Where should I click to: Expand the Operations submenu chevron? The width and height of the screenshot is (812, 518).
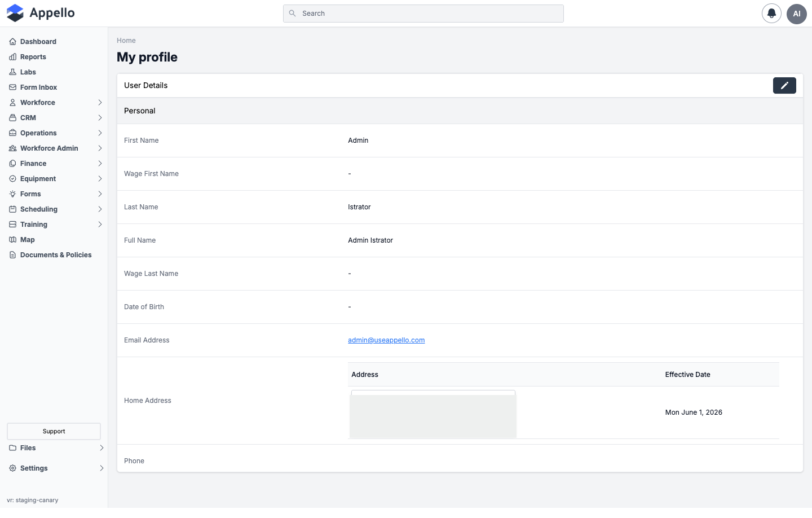coord(100,133)
